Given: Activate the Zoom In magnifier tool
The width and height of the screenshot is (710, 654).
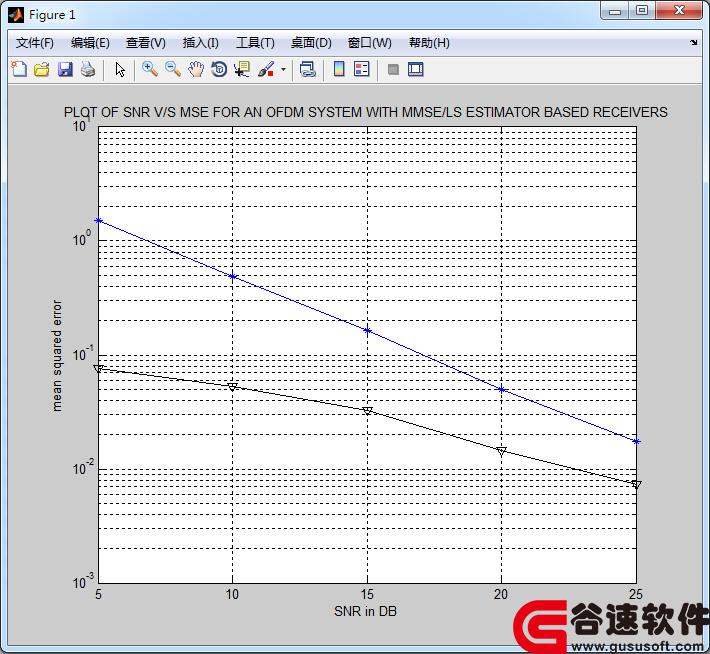Looking at the screenshot, I should pos(150,69).
